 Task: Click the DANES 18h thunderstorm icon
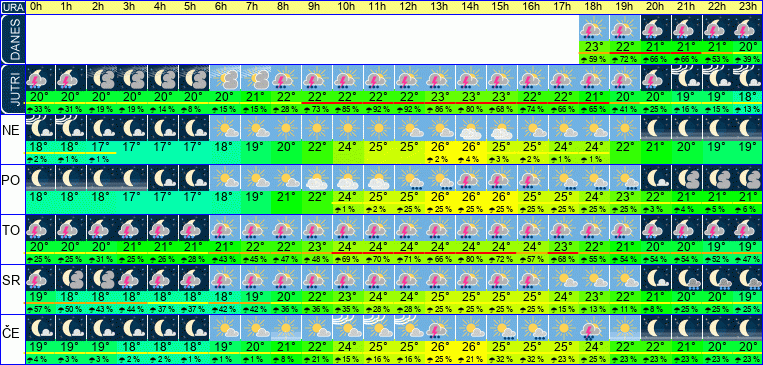(594, 28)
